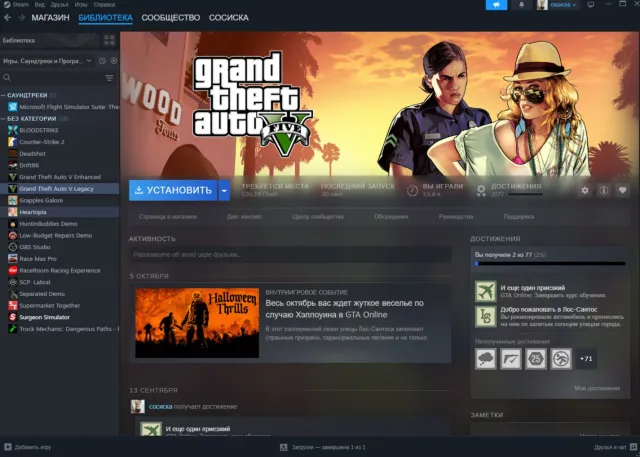Add game to favorites heart icon
Screen dimensions: 640x457
(622, 190)
